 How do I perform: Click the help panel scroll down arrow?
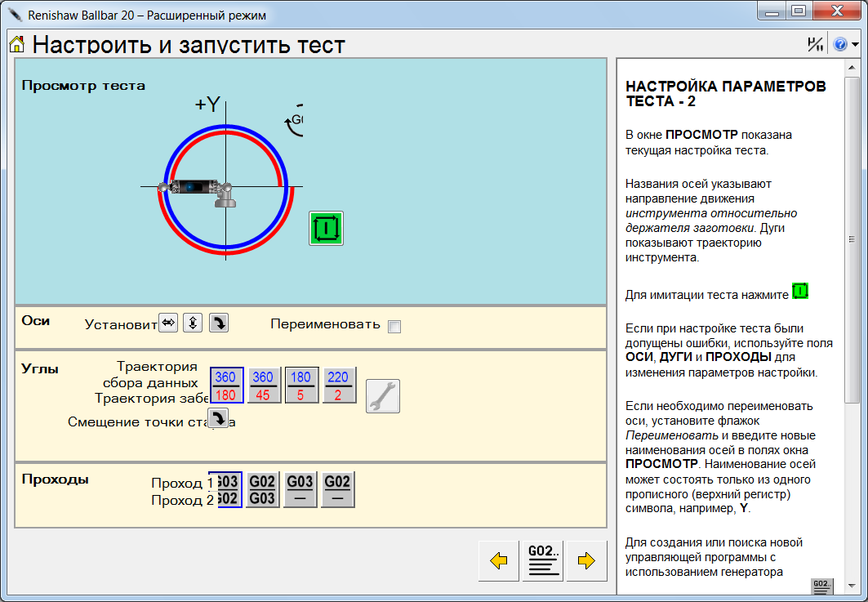(852, 586)
